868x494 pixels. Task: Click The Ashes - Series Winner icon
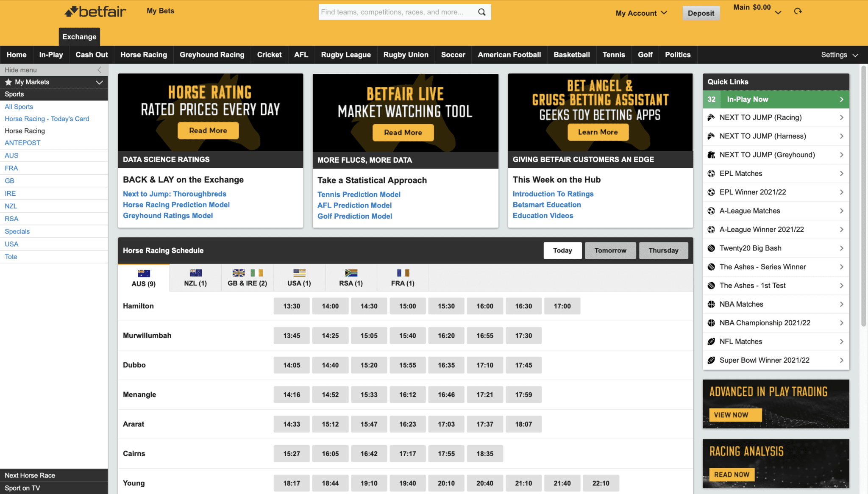(x=711, y=266)
